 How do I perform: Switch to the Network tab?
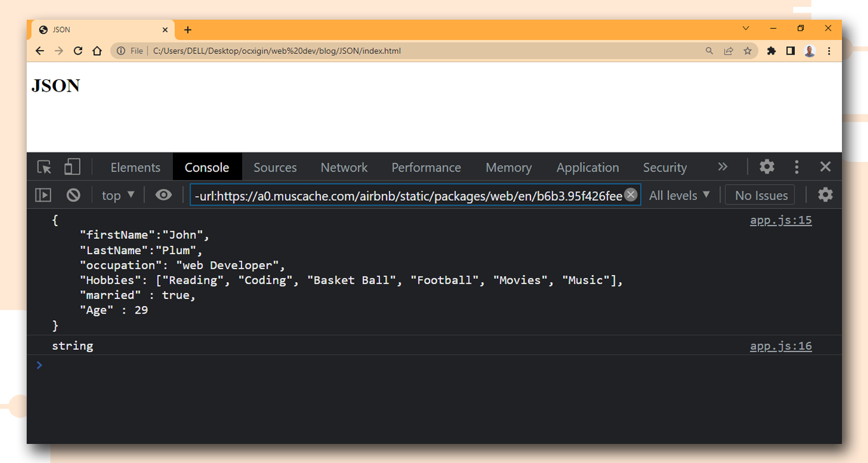(x=344, y=168)
